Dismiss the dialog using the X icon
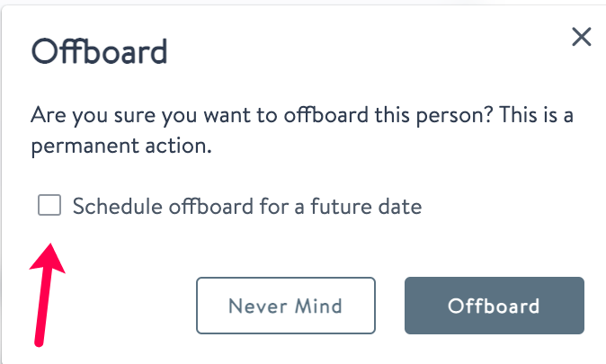 [582, 37]
